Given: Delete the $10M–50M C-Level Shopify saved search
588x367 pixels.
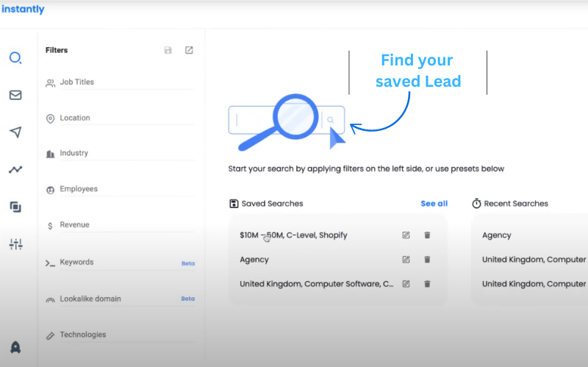Looking at the screenshot, I should (427, 235).
